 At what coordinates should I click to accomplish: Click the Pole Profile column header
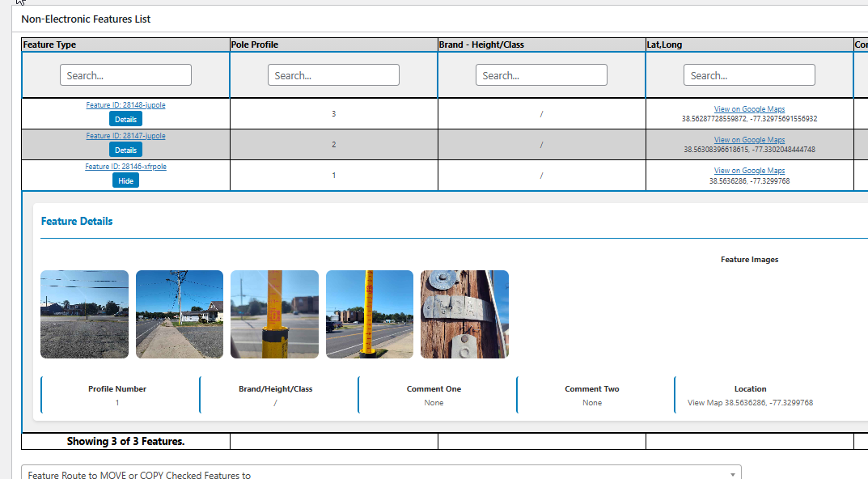click(333, 45)
